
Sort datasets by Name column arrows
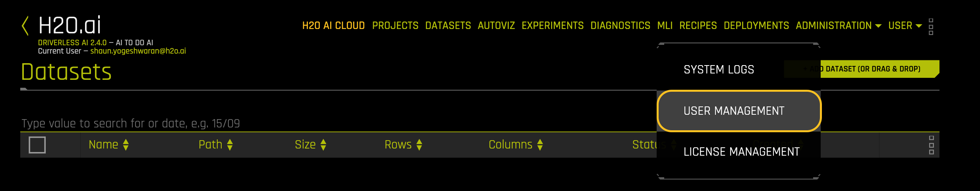tap(126, 145)
